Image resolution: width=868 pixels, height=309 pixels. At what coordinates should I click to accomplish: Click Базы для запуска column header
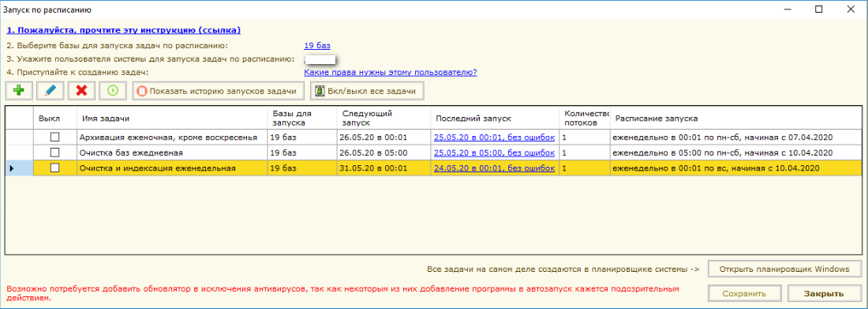pyautogui.click(x=301, y=119)
